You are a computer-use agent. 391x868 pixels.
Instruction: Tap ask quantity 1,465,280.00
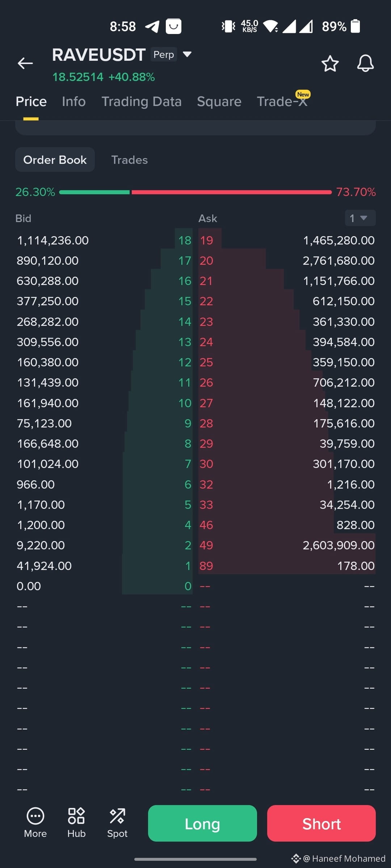click(339, 241)
